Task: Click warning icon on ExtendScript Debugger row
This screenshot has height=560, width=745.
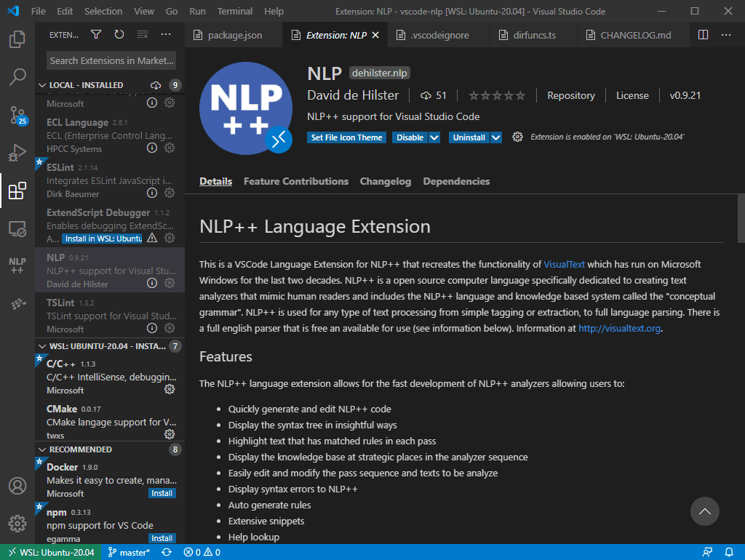Action: (152, 238)
